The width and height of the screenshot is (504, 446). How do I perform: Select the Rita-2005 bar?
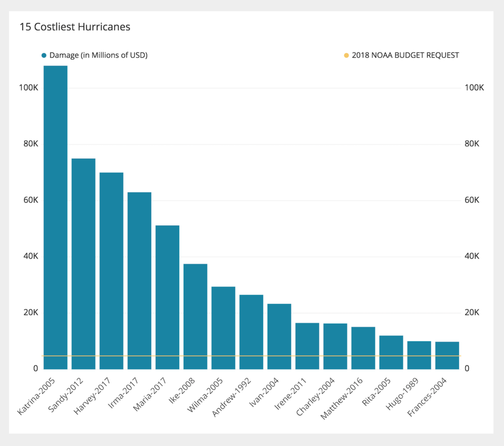(391, 352)
